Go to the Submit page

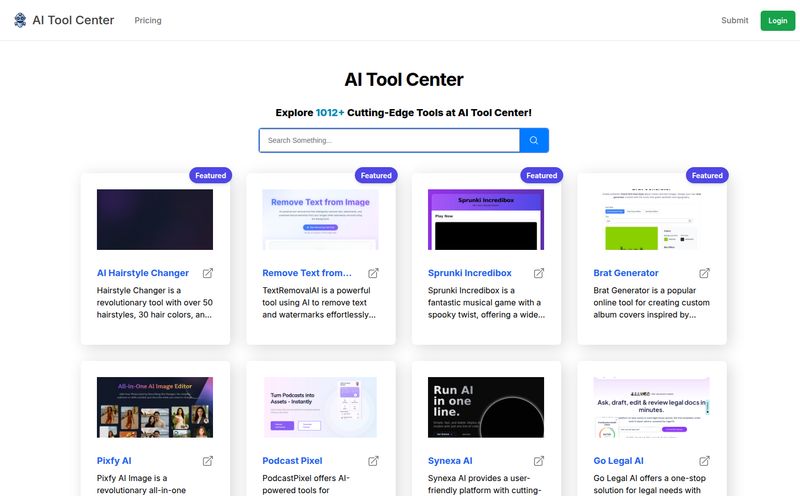pos(735,20)
